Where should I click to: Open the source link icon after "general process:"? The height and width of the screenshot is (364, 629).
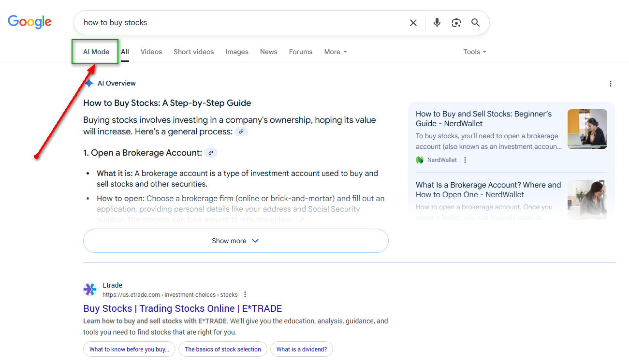(x=241, y=131)
